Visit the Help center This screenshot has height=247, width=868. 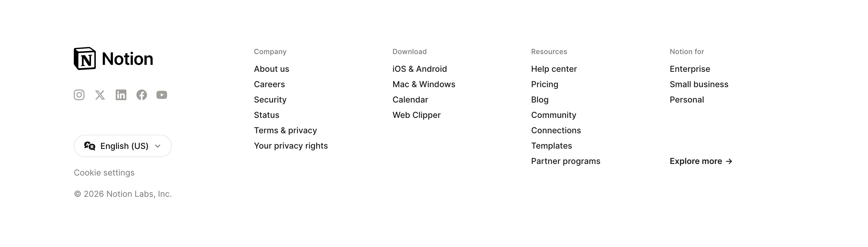click(554, 69)
